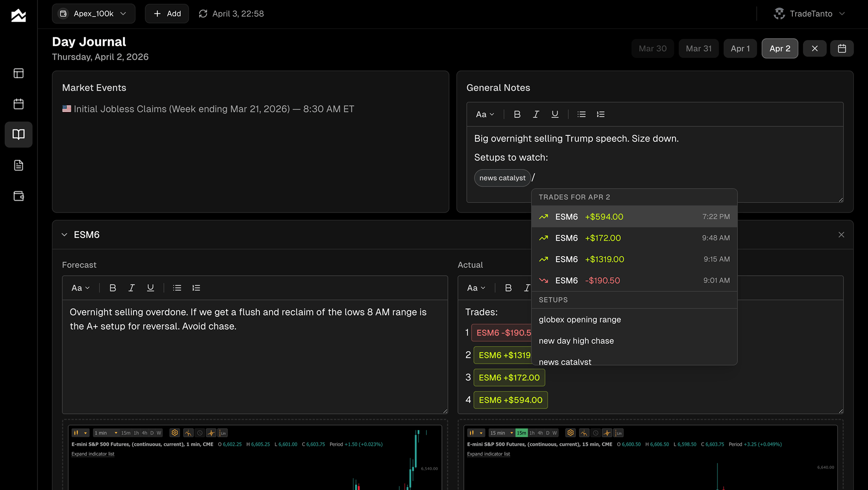Viewport: 868px width, 490px height.
Task: Open the journal book icon in sidebar
Action: coord(19,135)
